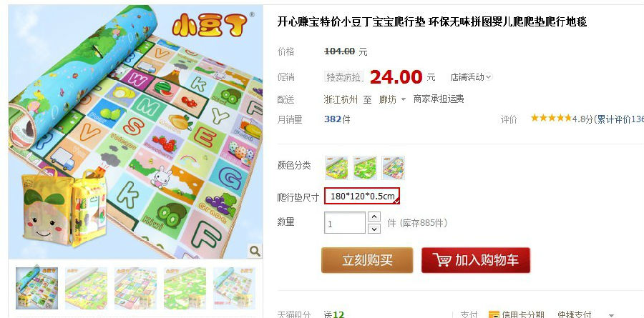Open the 廊坊 delivery destination dropdown
The width and height of the screenshot is (644, 318).
coord(392,99)
